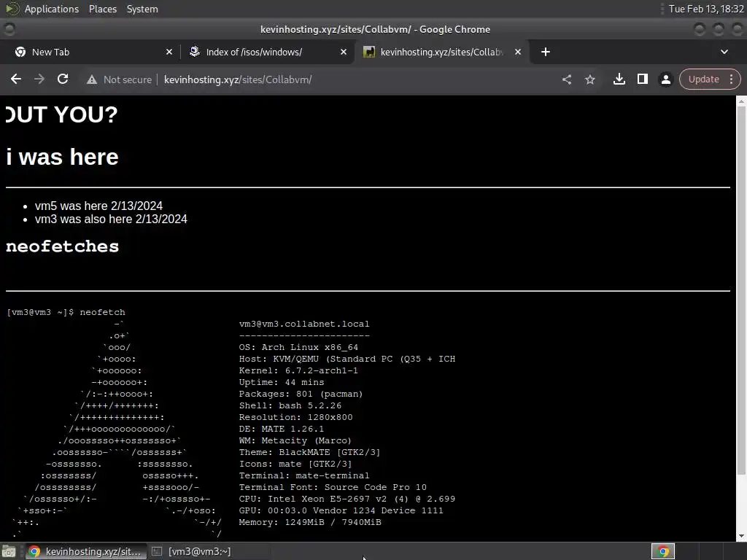Click the 'DE: MATE 1.26.1' line

[x=281, y=429]
